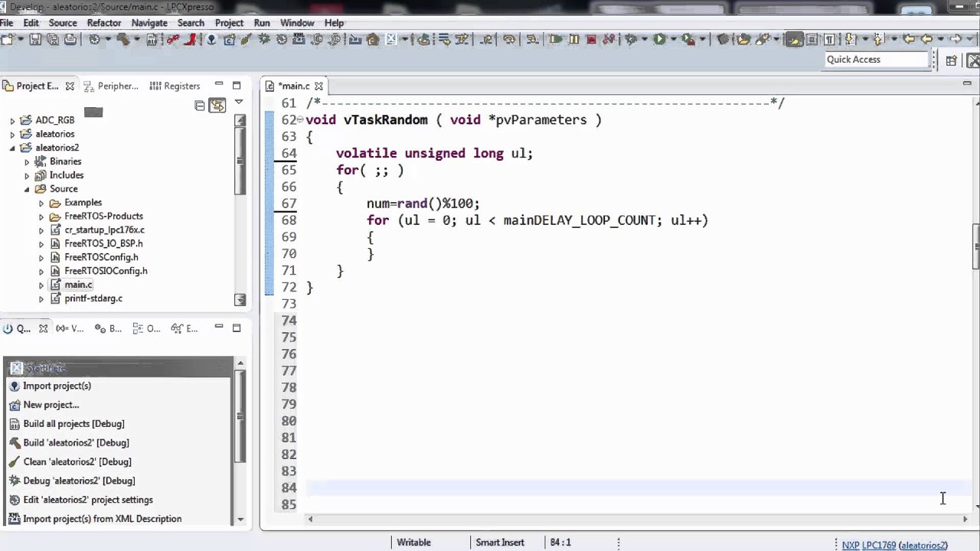Collapse the Source folder

pyautogui.click(x=27, y=189)
